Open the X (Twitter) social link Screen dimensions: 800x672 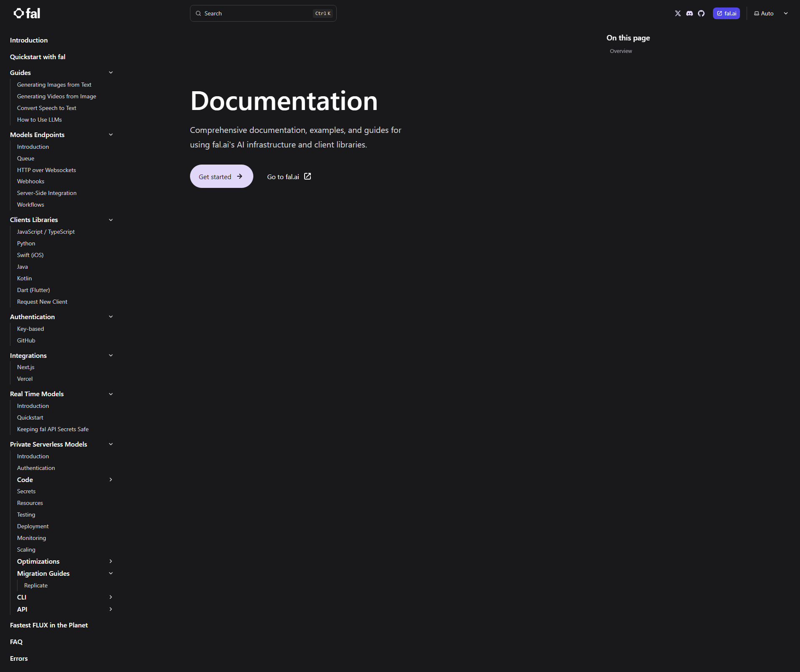(x=678, y=13)
